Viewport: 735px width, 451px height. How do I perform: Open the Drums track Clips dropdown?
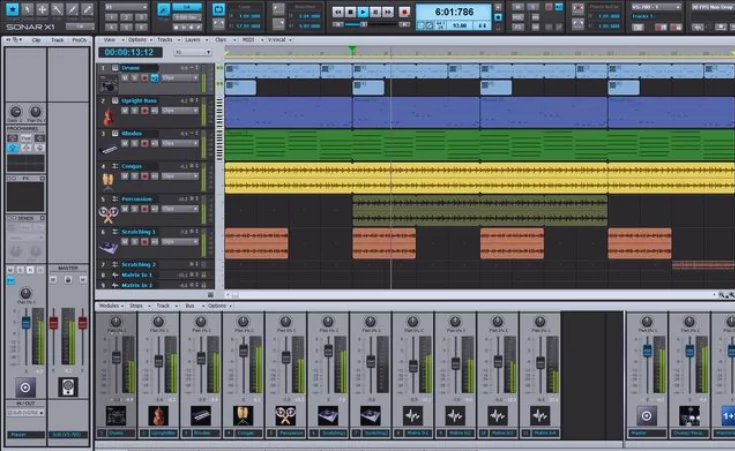point(180,78)
